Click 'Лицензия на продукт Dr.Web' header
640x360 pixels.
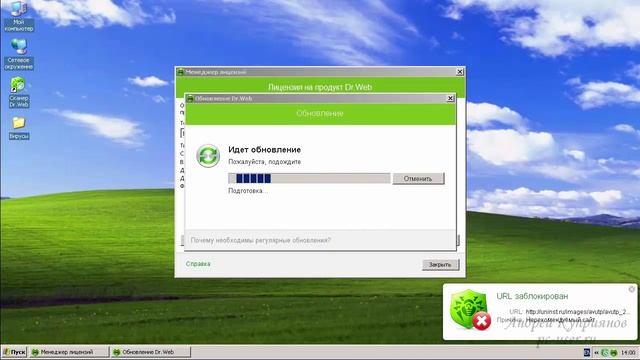[x=320, y=87]
